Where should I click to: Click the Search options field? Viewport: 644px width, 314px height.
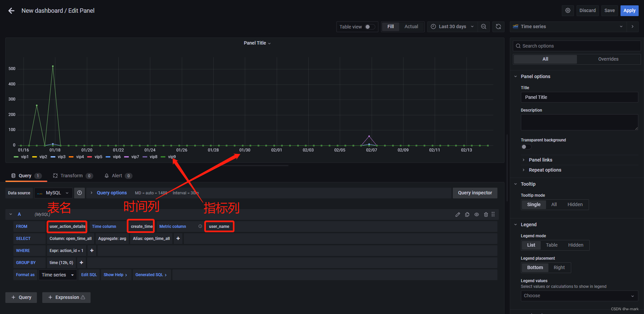point(576,46)
